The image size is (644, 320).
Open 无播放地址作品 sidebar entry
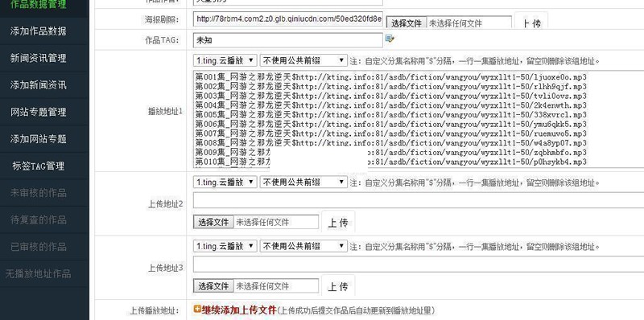click(x=38, y=273)
